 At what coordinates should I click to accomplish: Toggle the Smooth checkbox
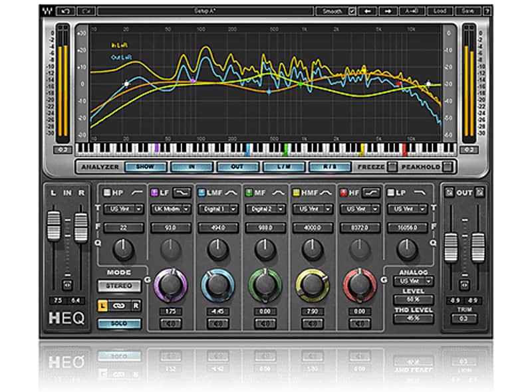[x=352, y=11]
